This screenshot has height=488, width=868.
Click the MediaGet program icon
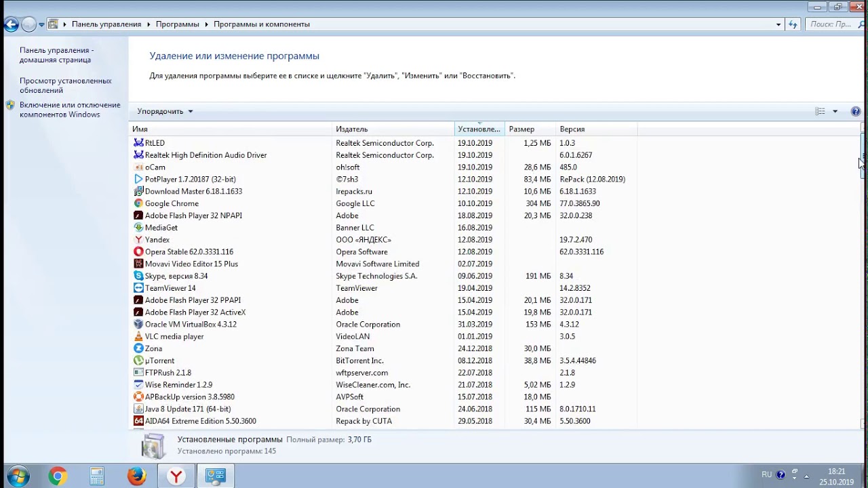coord(138,228)
